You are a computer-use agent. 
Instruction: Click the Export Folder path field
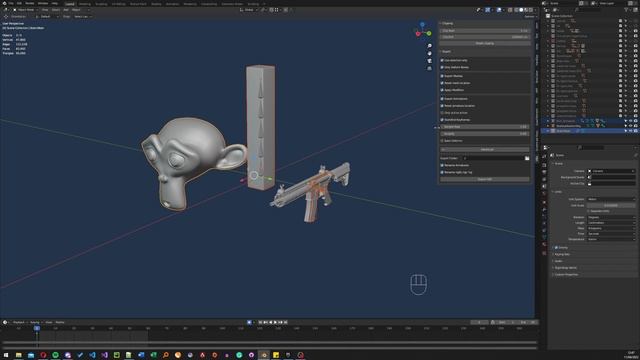(x=493, y=158)
